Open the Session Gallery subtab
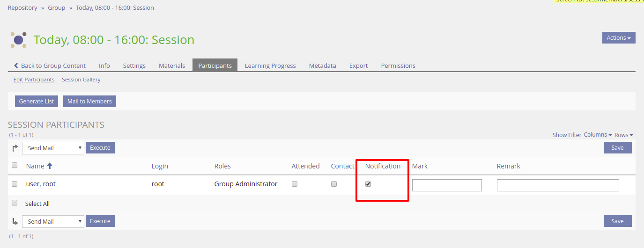This screenshot has height=248, width=644. 81,80
